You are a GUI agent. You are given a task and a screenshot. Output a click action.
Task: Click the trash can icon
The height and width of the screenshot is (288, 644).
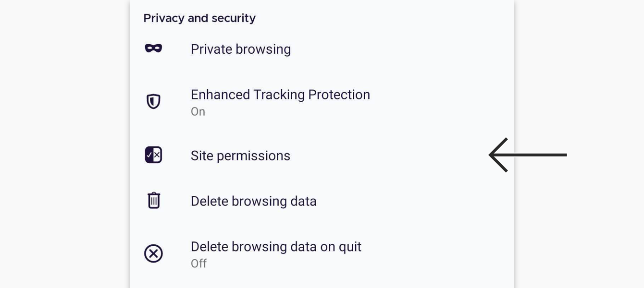153,200
